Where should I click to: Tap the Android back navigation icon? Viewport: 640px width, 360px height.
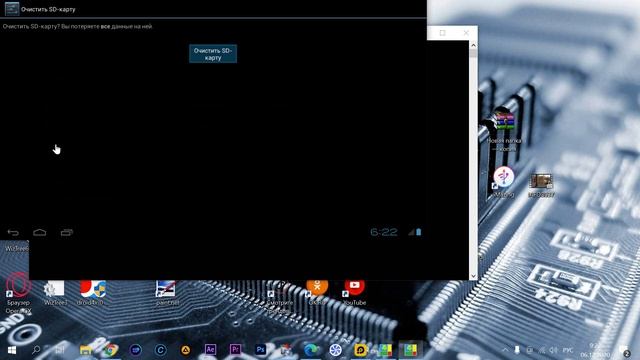(x=13, y=233)
